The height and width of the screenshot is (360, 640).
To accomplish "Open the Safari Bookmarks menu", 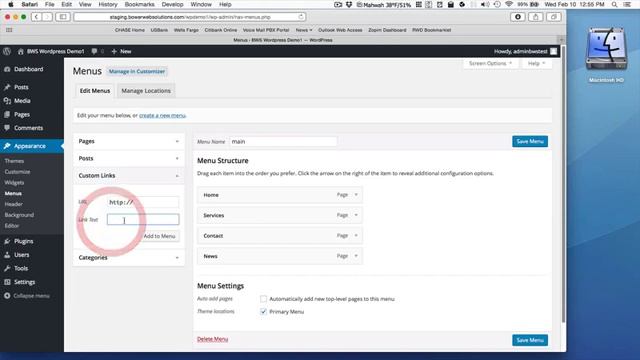I will pos(139,4).
